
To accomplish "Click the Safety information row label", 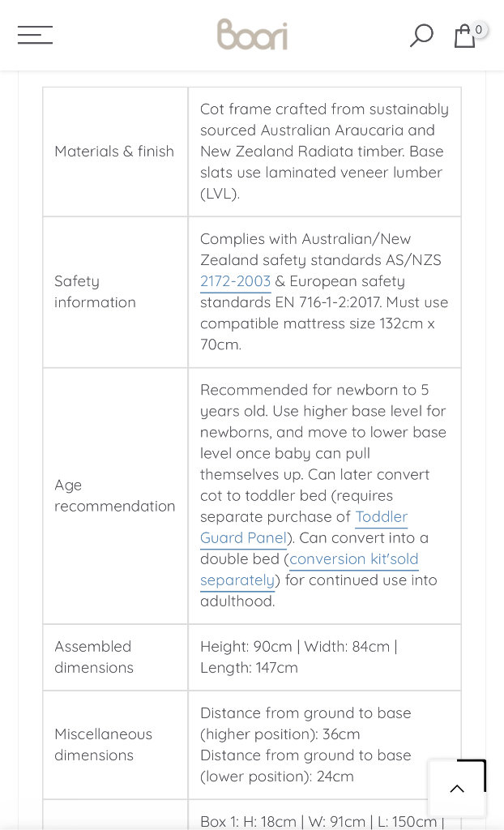I will point(95,292).
